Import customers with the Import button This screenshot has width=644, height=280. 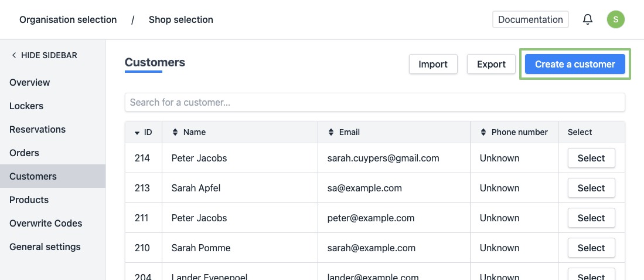coord(433,64)
